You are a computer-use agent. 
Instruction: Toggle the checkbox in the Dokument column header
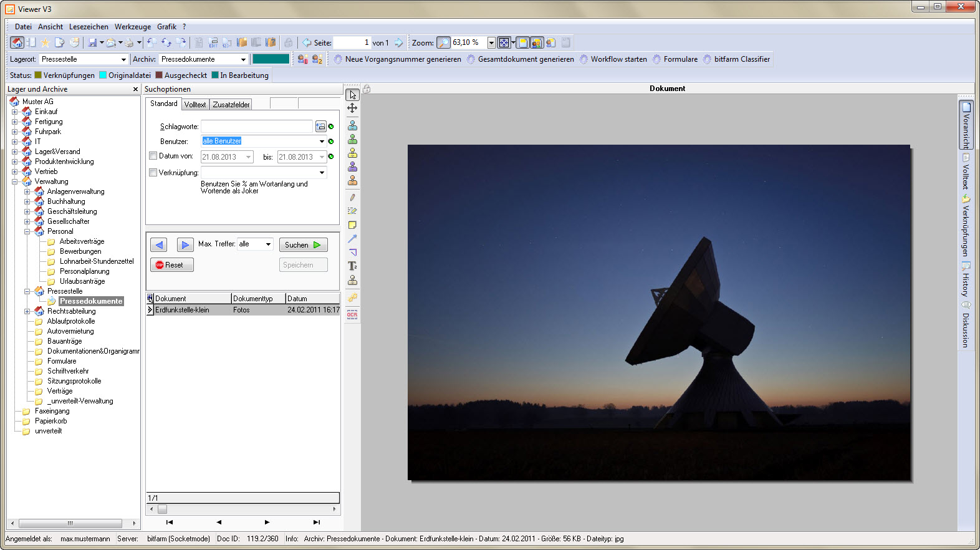tap(150, 298)
